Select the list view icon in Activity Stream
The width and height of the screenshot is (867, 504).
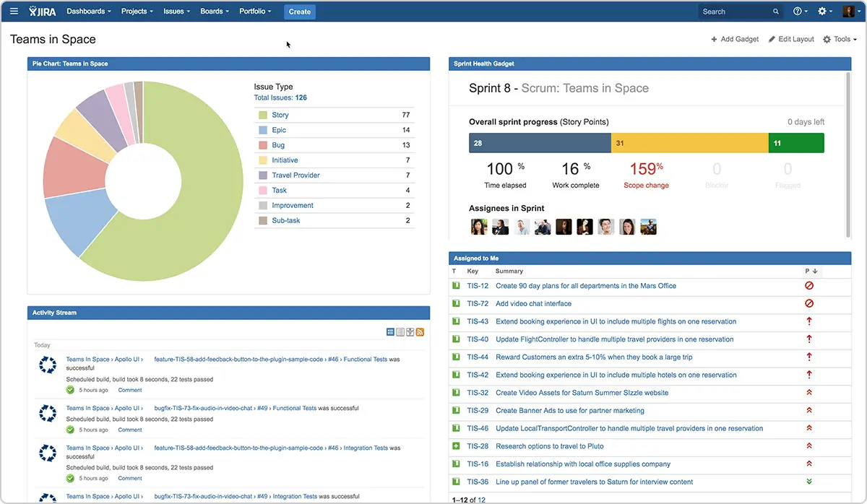click(400, 331)
